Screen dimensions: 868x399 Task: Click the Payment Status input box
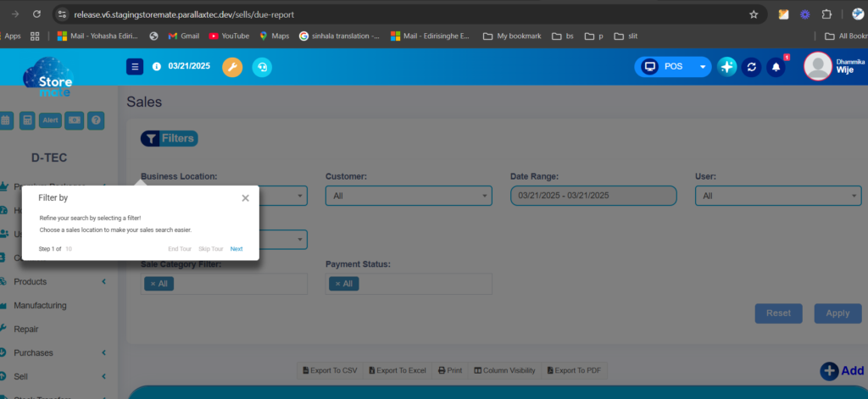(409, 284)
